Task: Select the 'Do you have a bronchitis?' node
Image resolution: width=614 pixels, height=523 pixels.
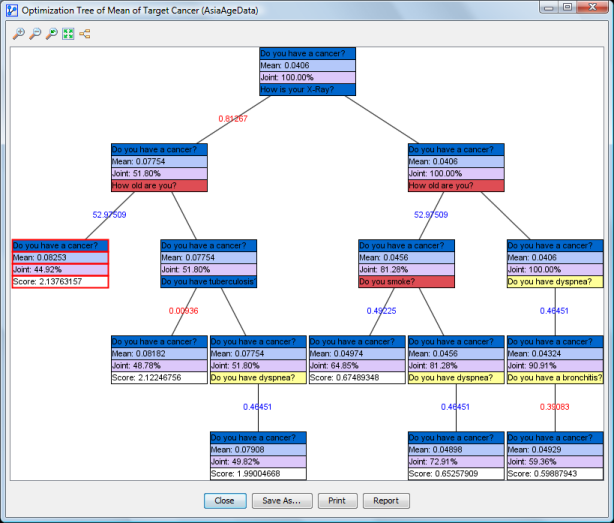Action: 555,359
